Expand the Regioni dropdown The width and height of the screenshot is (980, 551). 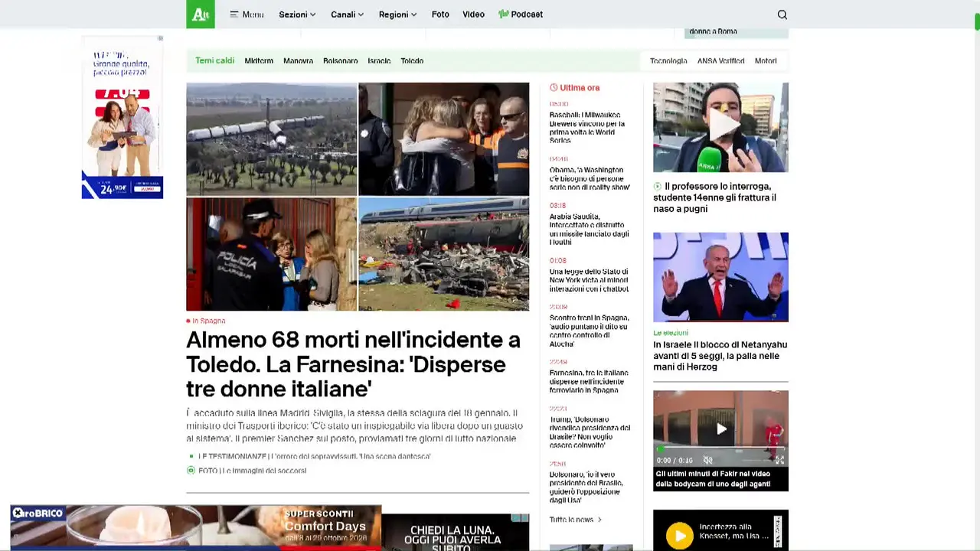(397, 15)
